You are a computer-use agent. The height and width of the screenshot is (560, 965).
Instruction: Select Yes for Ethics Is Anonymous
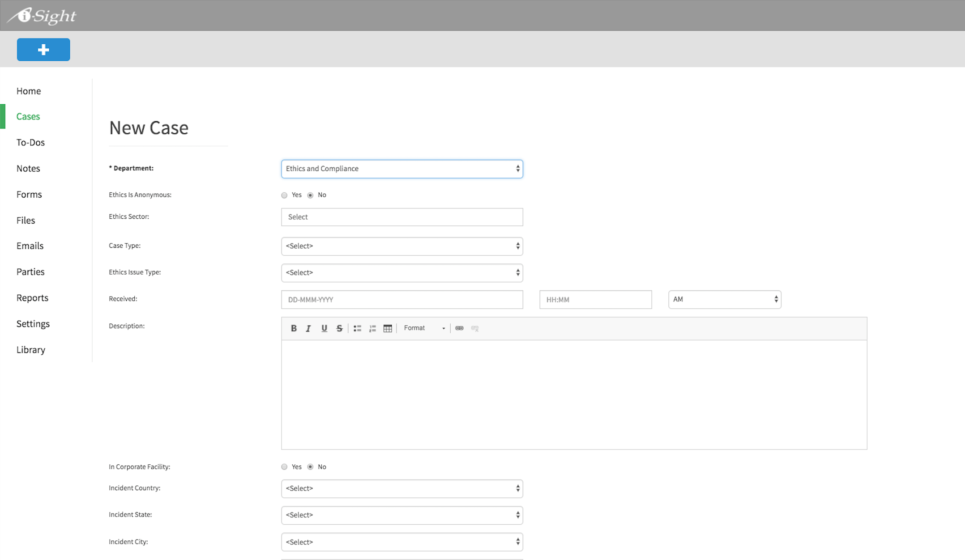284,195
